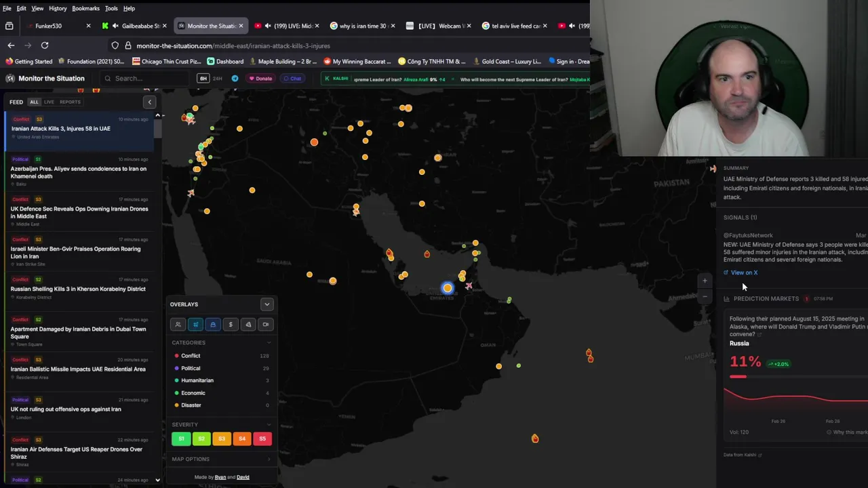Screen dimensions: 868x488
Task: Switch feed to ALL tab
Action: [x=34, y=102]
